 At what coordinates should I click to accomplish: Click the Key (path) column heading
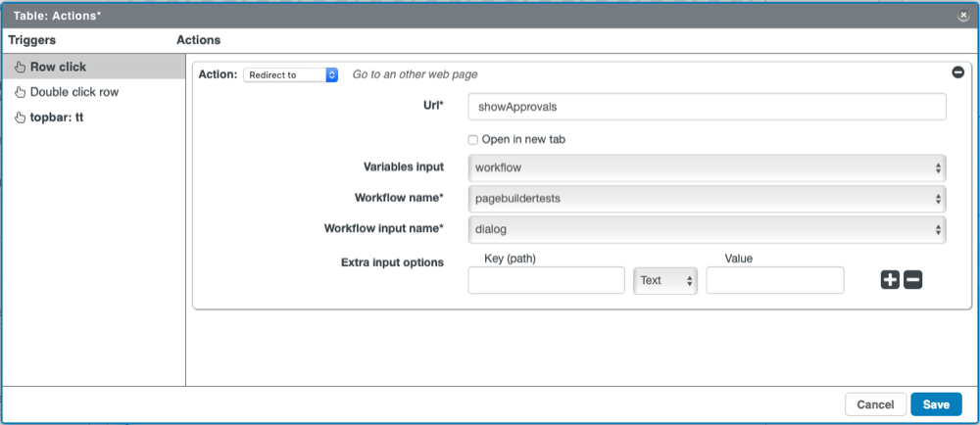pos(510,259)
